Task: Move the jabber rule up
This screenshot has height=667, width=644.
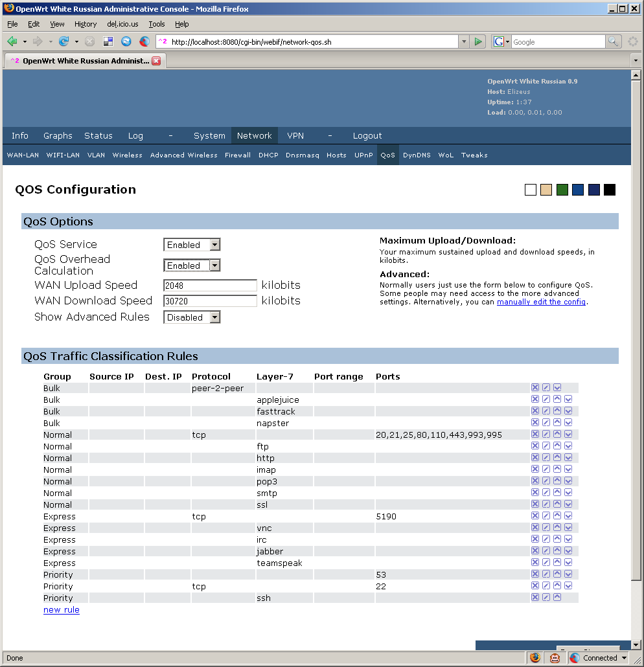Action: [557, 551]
